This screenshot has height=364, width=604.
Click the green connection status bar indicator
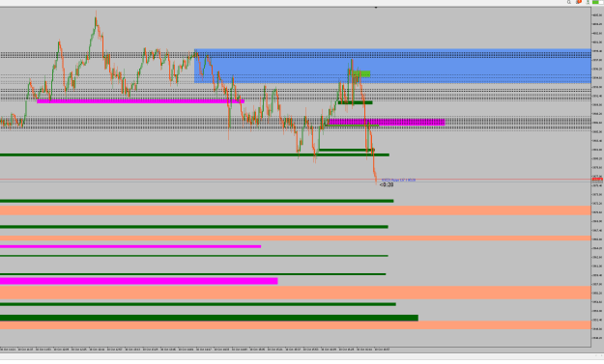597,2
